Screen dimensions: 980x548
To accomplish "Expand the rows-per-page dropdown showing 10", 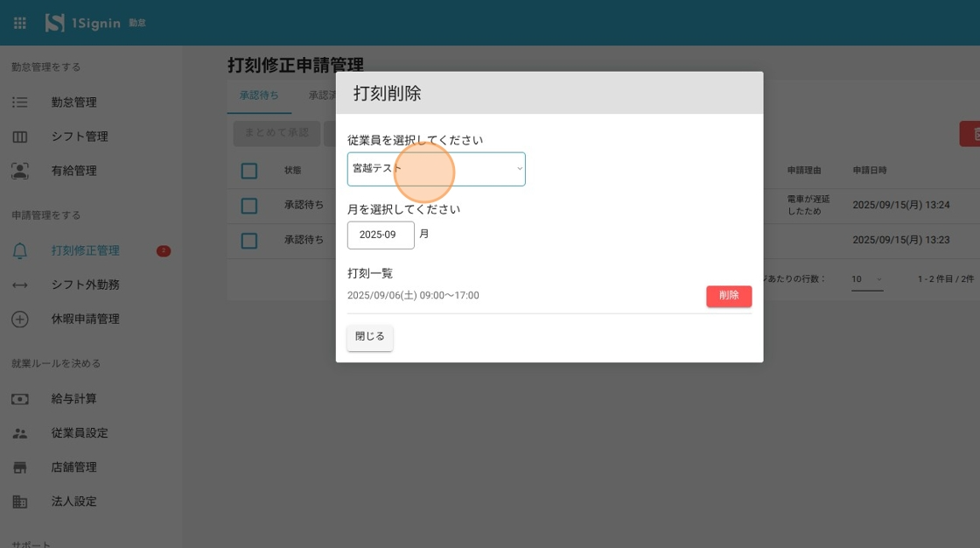I will pos(867,279).
